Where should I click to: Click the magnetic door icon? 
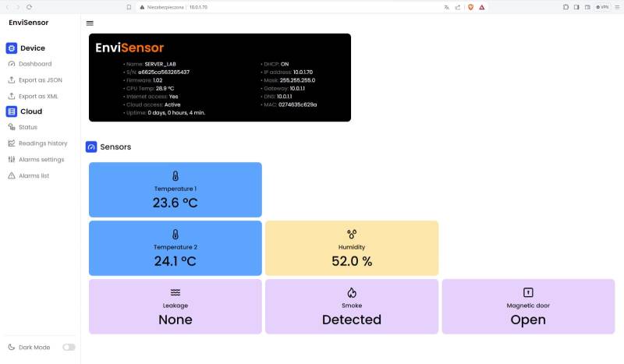(x=528, y=292)
